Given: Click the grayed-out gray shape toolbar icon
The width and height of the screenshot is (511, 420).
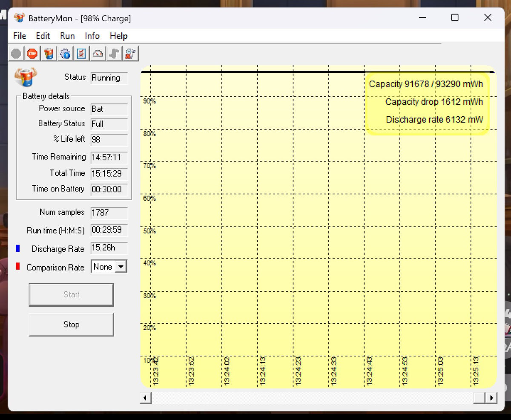Looking at the screenshot, I should (x=114, y=54).
